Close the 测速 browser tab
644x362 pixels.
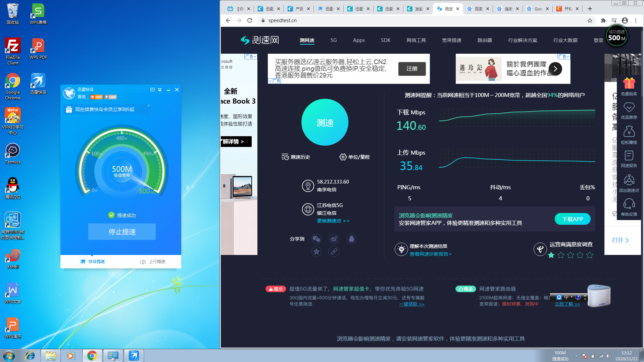coord(458,9)
